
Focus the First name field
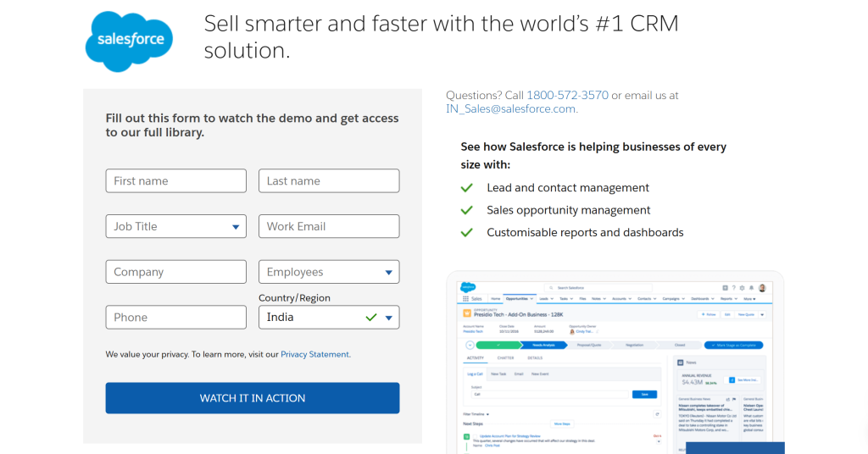click(176, 180)
